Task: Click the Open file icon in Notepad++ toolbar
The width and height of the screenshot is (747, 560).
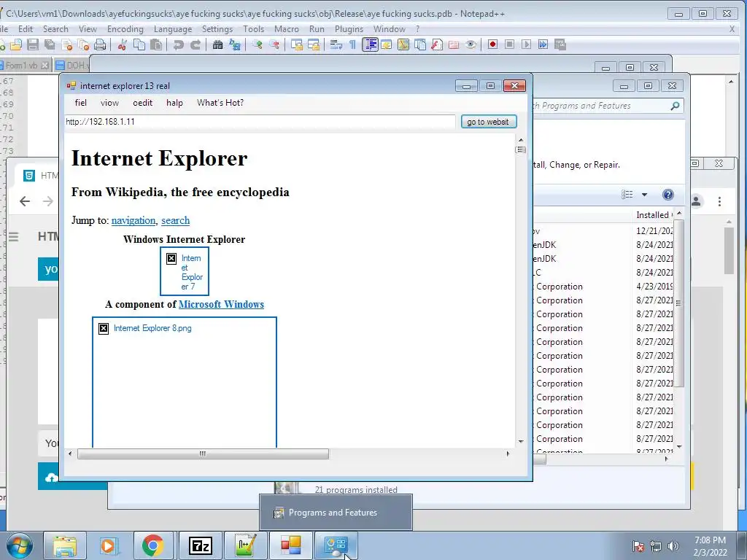Action: 16,44
